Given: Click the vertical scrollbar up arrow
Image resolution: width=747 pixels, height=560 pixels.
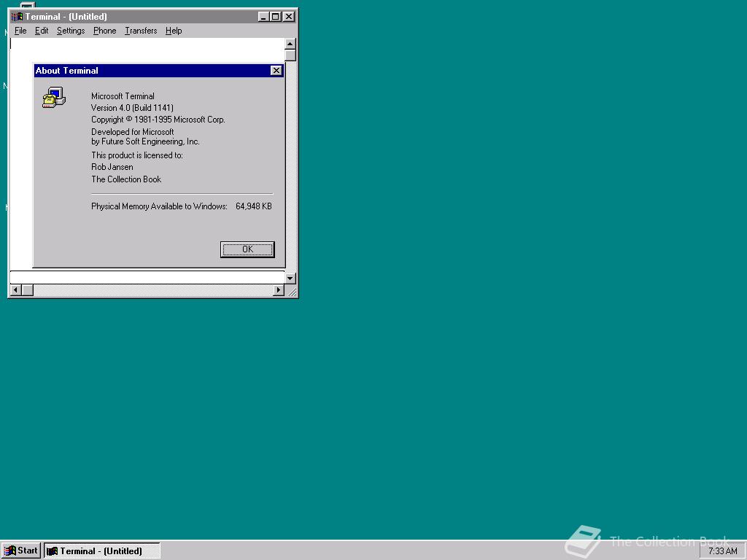Looking at the screenshot, I should point(290,44).
